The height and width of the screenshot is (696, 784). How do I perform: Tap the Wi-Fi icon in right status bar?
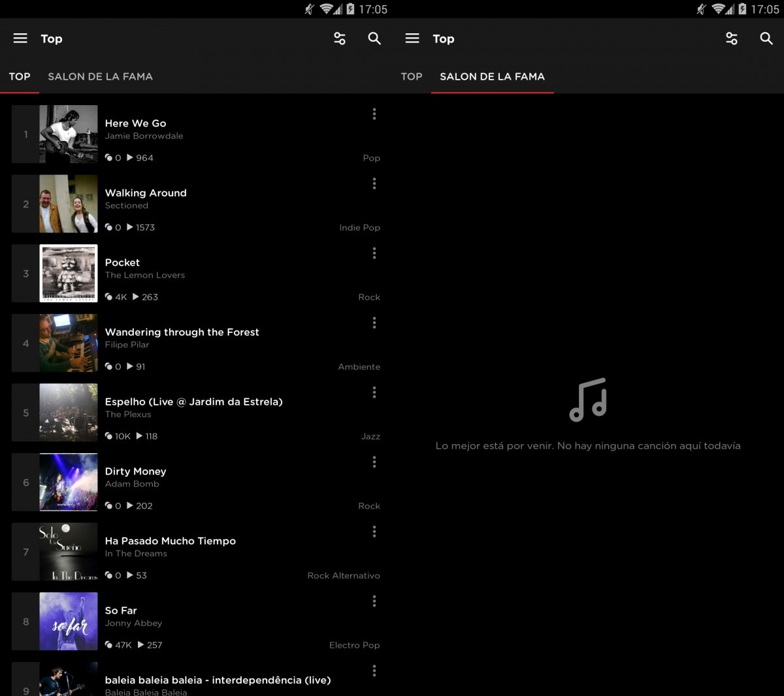pyautogui.click(x=720, y=9)
